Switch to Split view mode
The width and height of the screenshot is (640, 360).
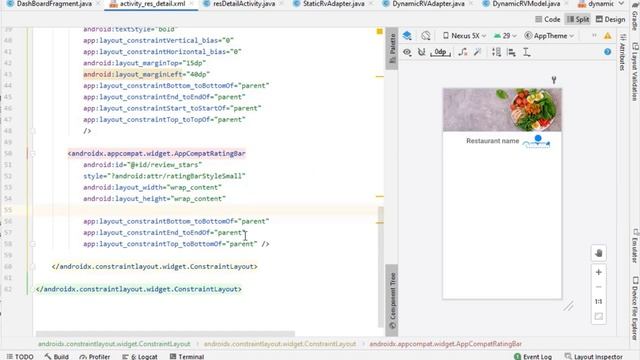[578, 19]
